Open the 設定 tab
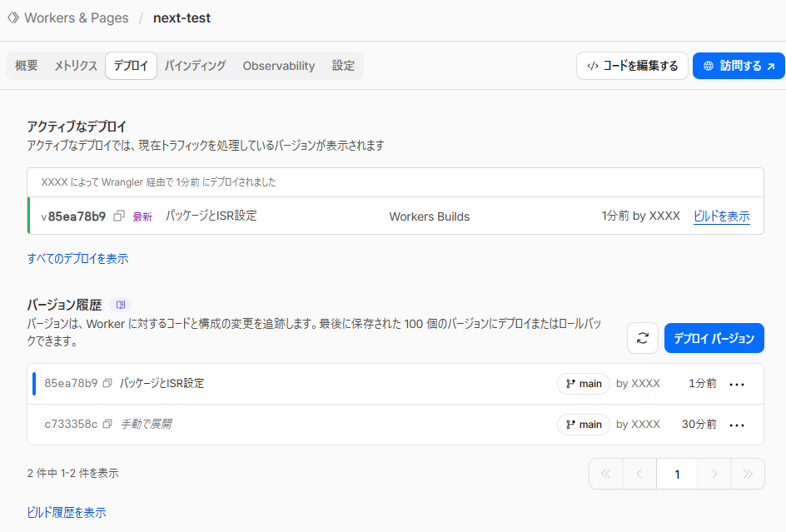The image size is (786, 532). pos(343,66)
